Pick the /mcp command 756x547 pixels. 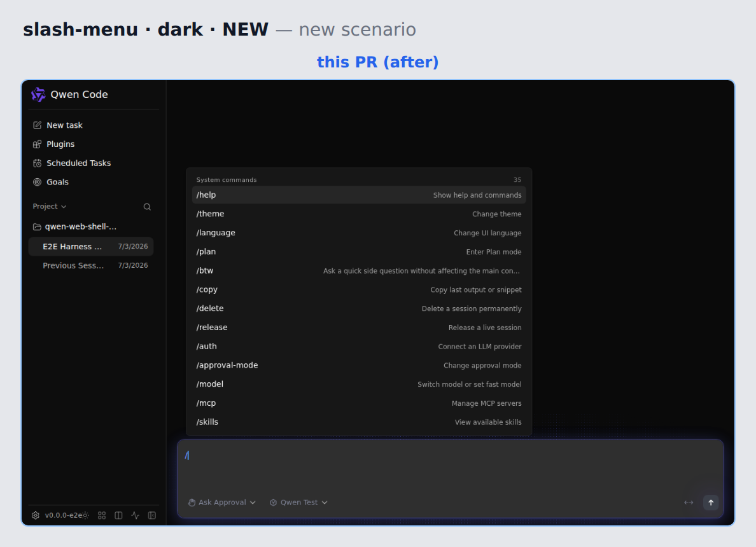click(359, 403)
